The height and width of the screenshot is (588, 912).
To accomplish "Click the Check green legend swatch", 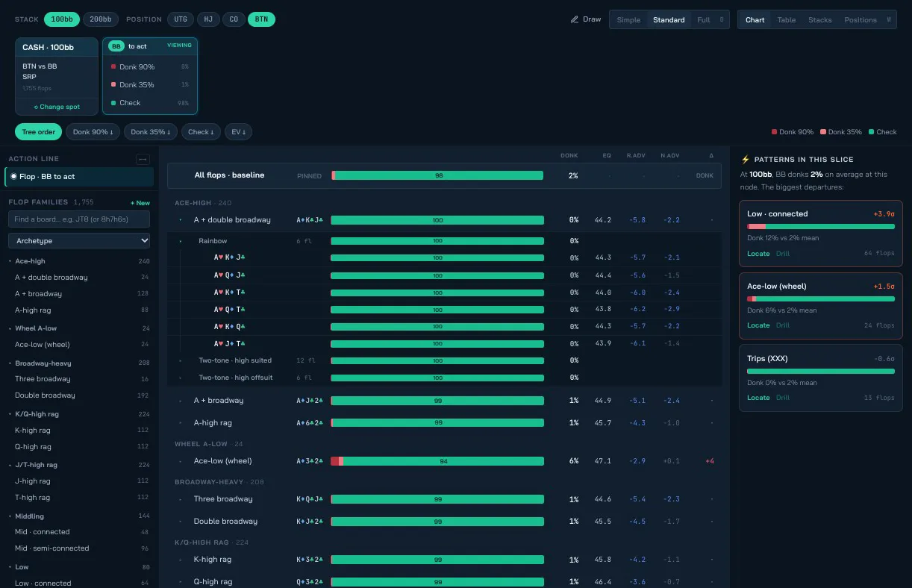I will 871,132.
